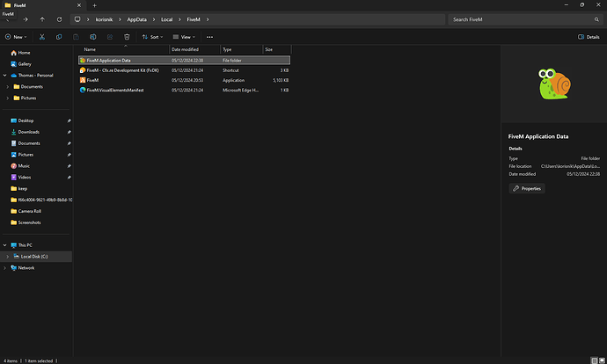Click the search magnifier icon
Image resolution: width=607 pixels, height=364 pixels.
coord(596,19)
